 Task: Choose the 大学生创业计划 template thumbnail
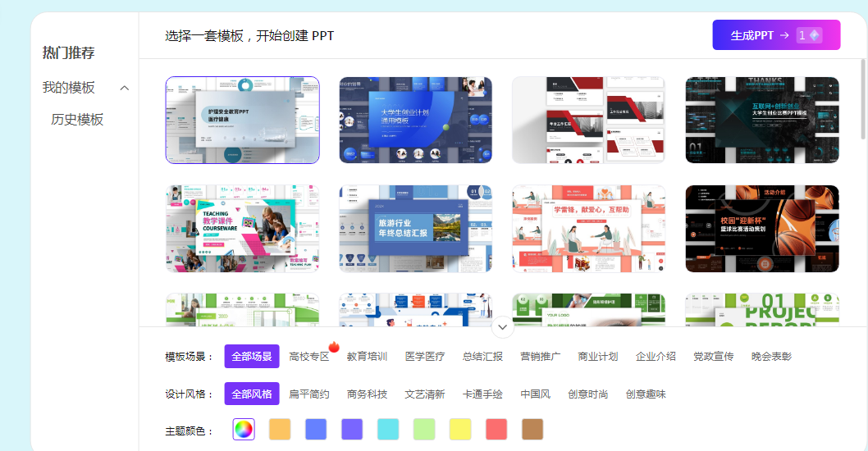[x=415, y=120]
